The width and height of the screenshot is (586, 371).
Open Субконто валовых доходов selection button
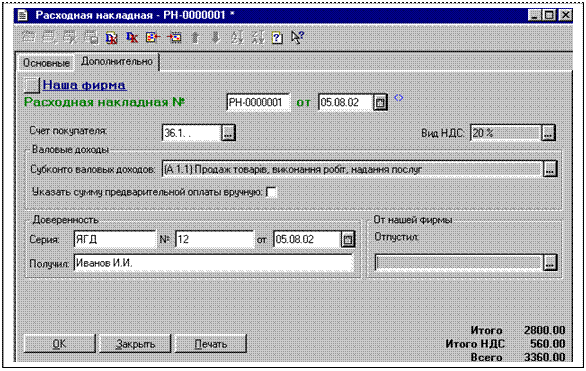tap(550, 169)
